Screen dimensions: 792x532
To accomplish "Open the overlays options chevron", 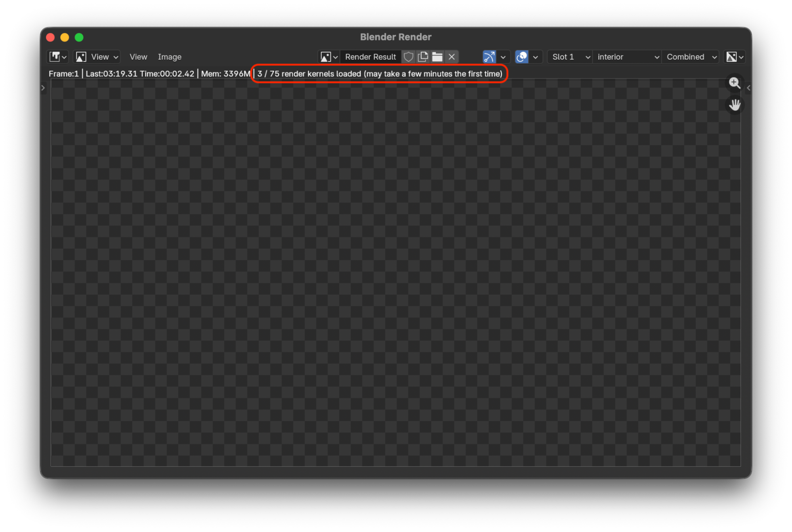I will [x=536, y=57].
